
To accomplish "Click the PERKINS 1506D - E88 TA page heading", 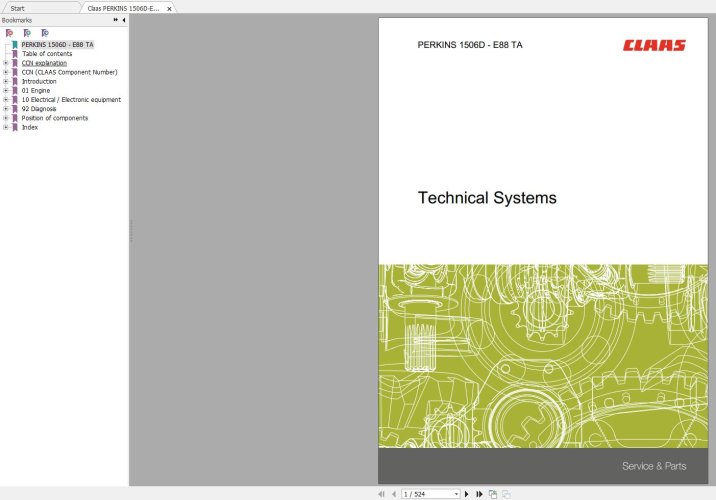I will (x=470, y=45).
